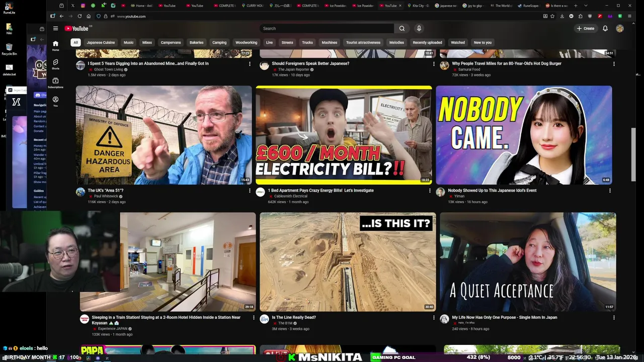
Task: Switch to the CURRY HOUSE browser tab
Action: (254, 6)
